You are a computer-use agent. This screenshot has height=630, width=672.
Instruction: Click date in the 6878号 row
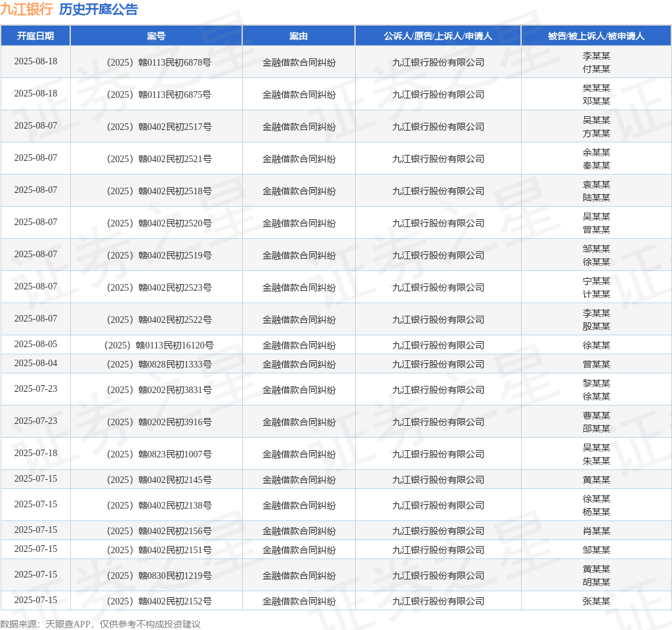(35, 61)
